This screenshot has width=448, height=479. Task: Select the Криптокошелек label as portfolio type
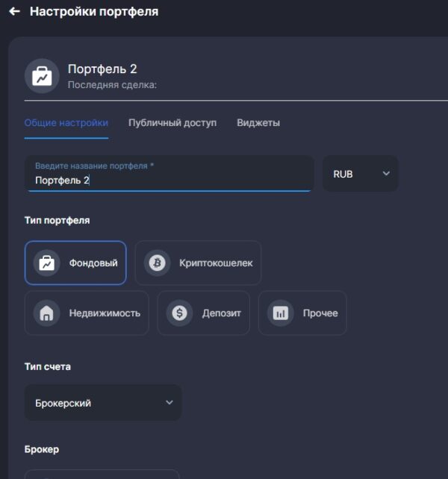click(216, 263)
